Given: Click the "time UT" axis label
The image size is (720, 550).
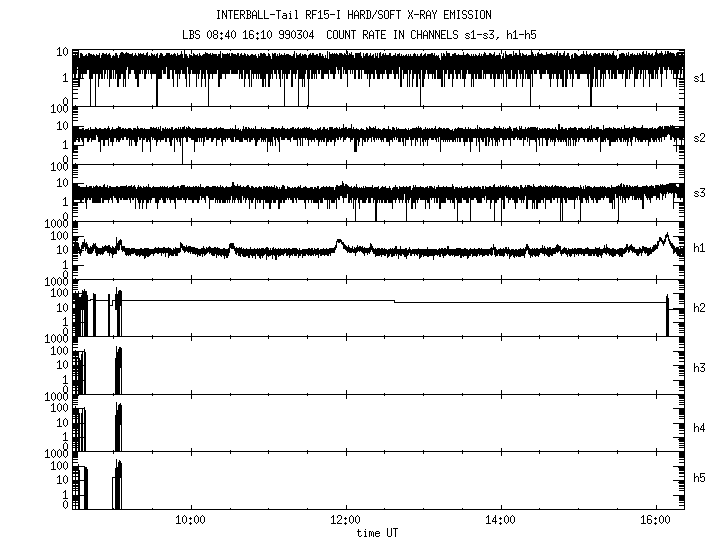Looking at the screenshot, I should click(377, 533).
